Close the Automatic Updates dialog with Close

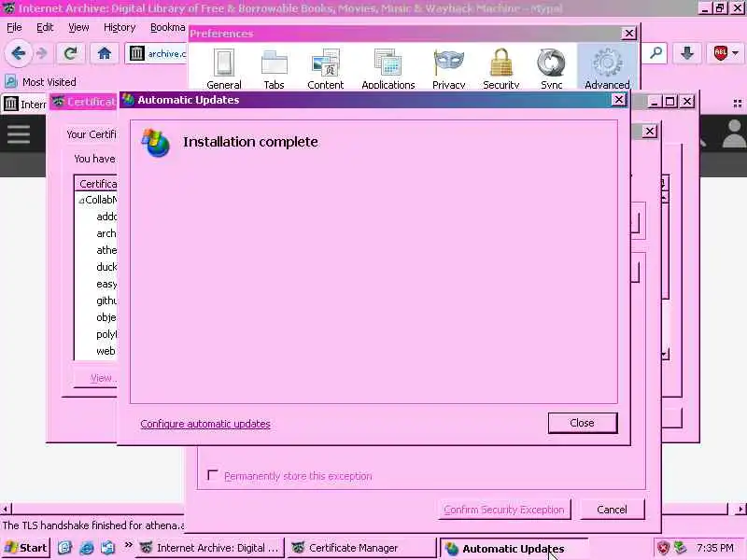[582, 423]
